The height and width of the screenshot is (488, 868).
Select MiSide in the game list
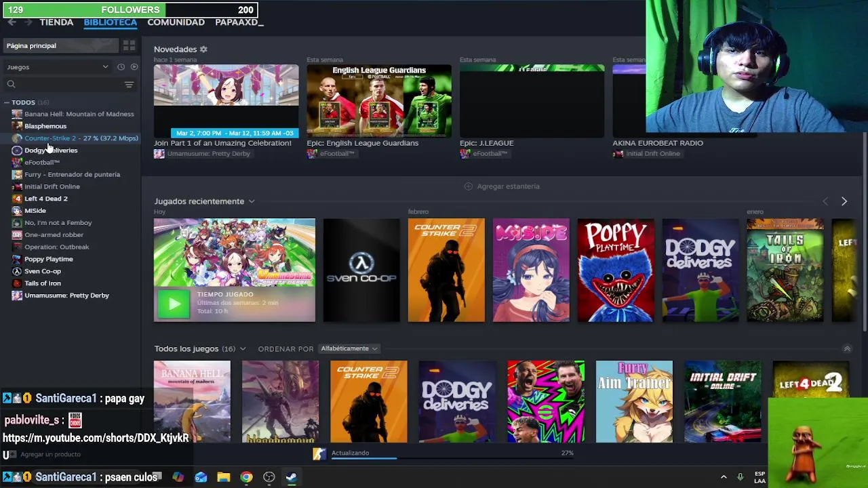[x=35, y=211]
